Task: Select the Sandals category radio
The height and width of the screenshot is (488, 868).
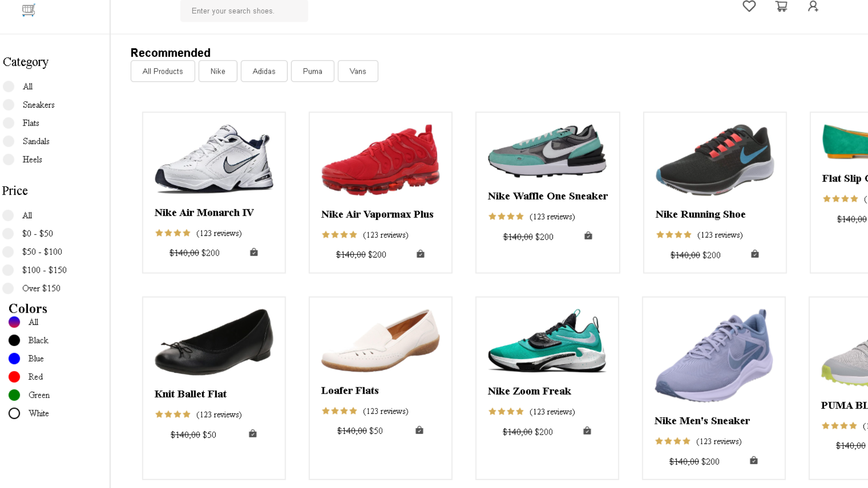Action: coord(9,141)
